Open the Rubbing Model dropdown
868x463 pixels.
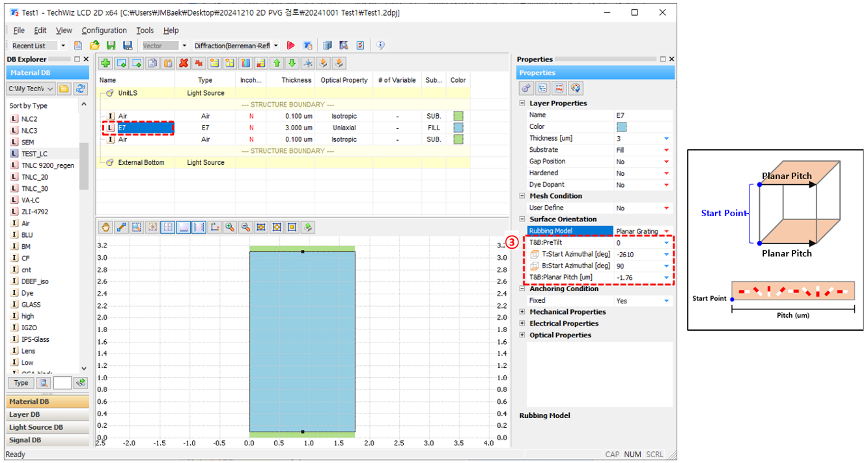[666, 232]
